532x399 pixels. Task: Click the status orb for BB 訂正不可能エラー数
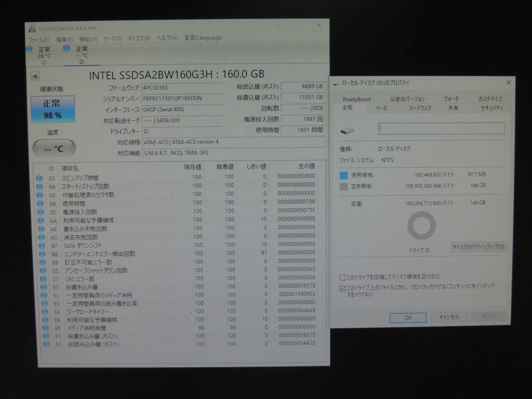(42, 262)
